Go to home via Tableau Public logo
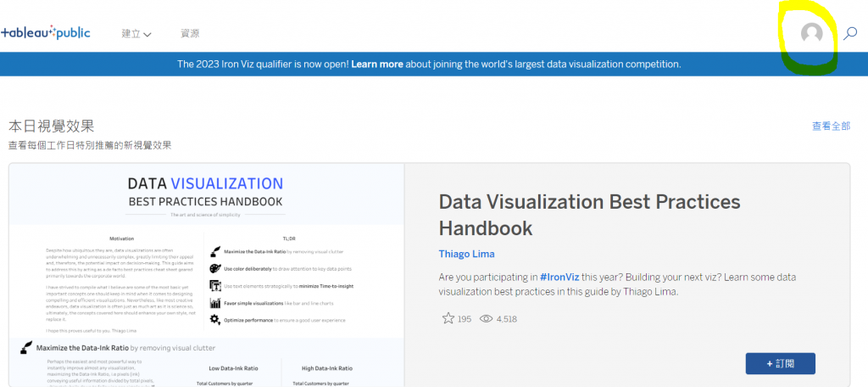 click(x=46, y=33)
